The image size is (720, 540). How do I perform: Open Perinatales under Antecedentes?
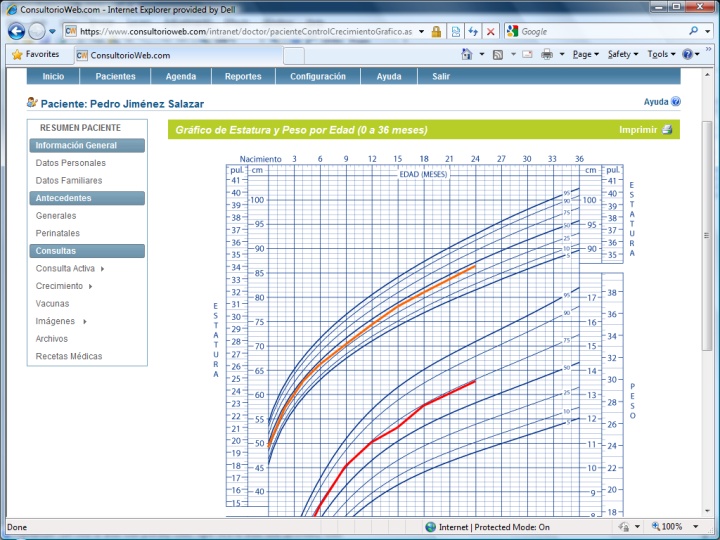coord(57,233)
